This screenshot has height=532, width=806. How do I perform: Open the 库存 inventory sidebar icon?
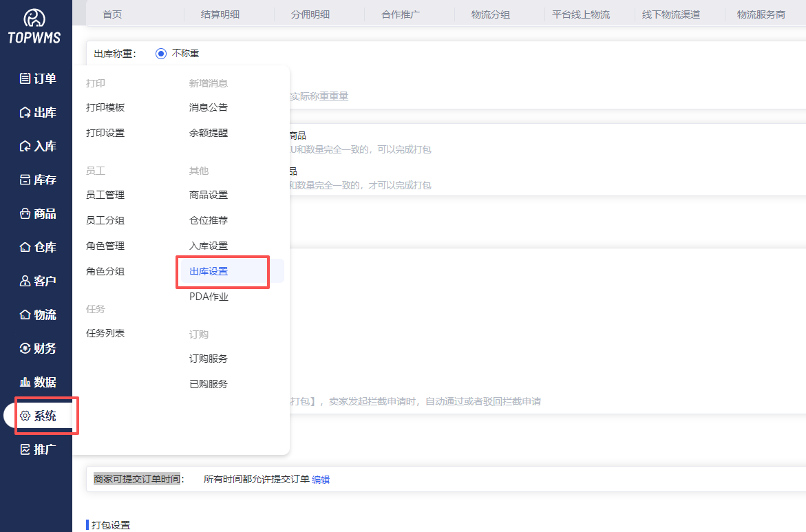[x=25, y=180]
